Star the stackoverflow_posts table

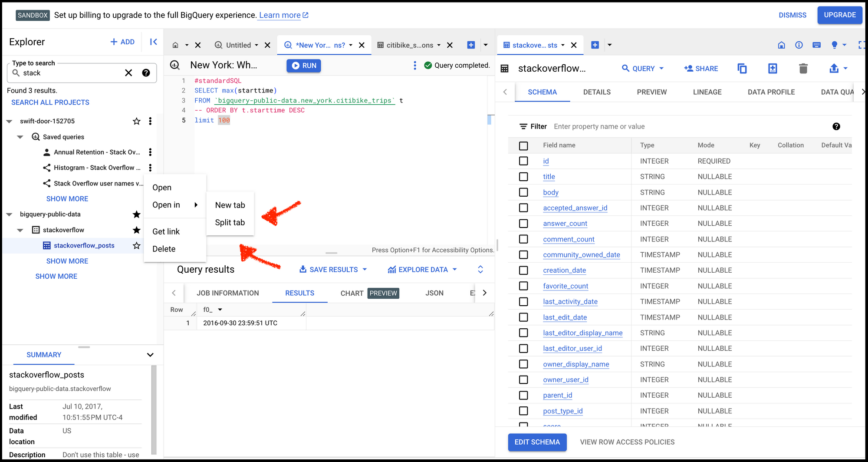click(x=137, y=245)
